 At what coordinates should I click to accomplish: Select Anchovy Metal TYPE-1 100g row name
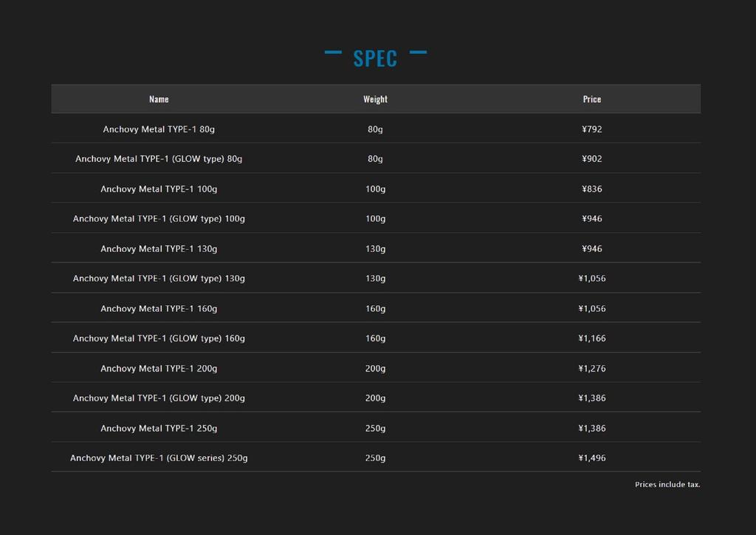pyautogui.click(x=159, y=189)
